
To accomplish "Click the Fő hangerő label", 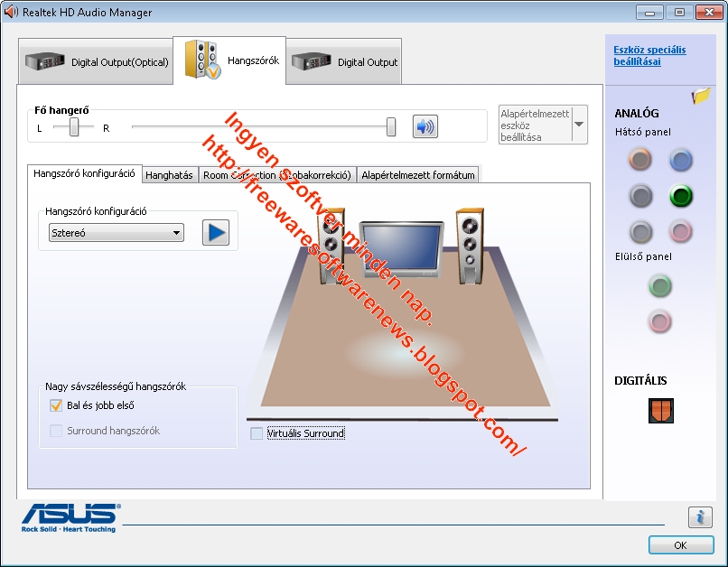I will coord(61,110).
